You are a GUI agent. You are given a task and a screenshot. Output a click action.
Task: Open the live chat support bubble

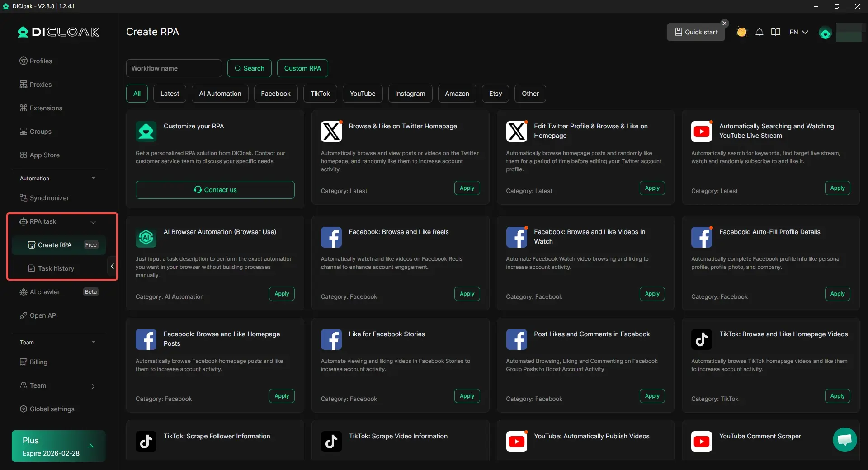click(844, 439)
